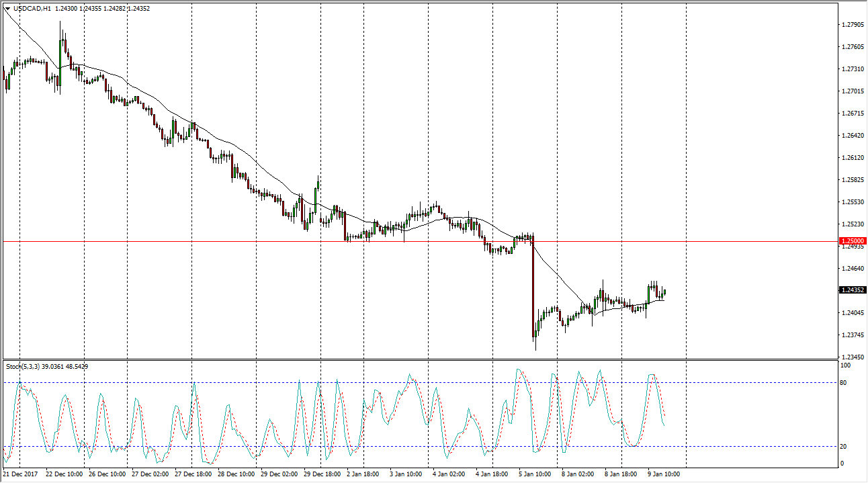Click the 4 Jan 02:00 time label
This screenshot has width=868, height=483.
coord(449,474)
